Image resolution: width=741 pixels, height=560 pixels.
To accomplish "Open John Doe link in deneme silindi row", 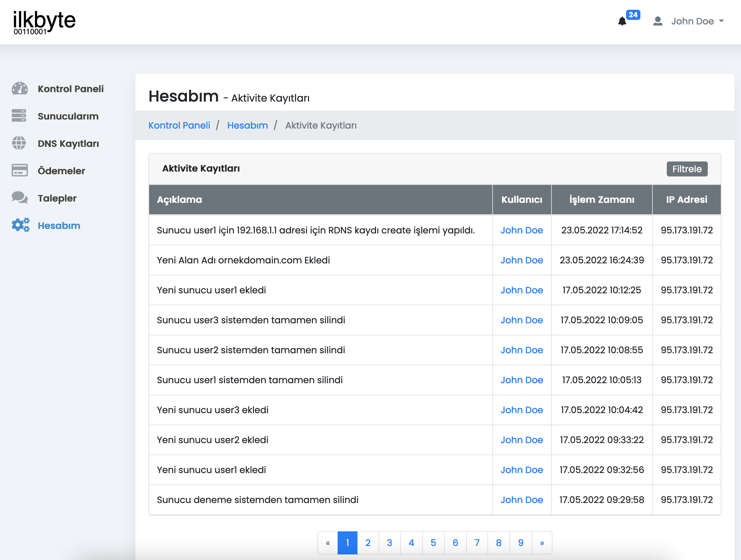I will point(522,500).
